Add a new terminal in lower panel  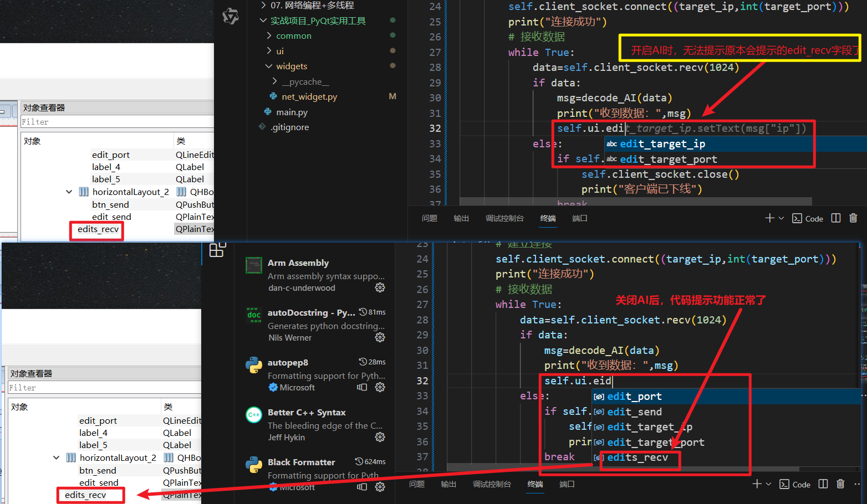[x=757, y=484]
